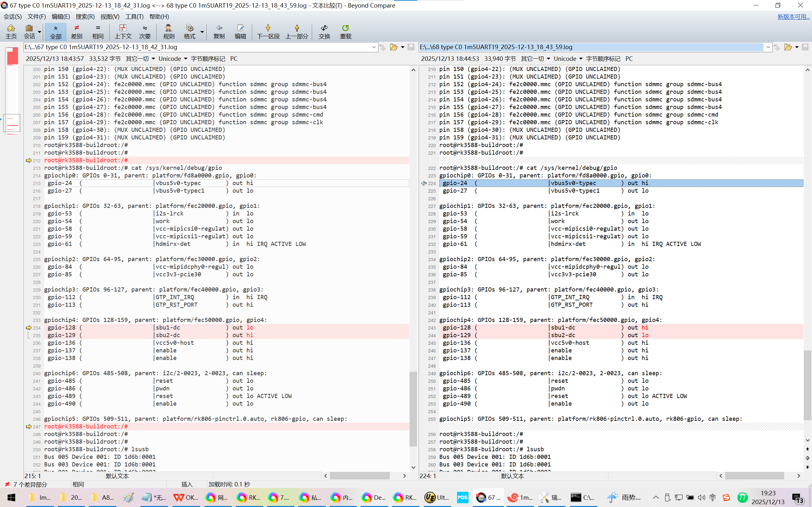
Task: Open left file browse folder icon
Action: [394, 47]
